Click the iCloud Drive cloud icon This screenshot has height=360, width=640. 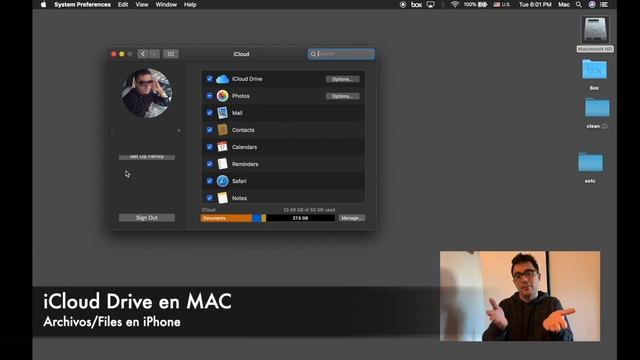[x=222, y=79]
